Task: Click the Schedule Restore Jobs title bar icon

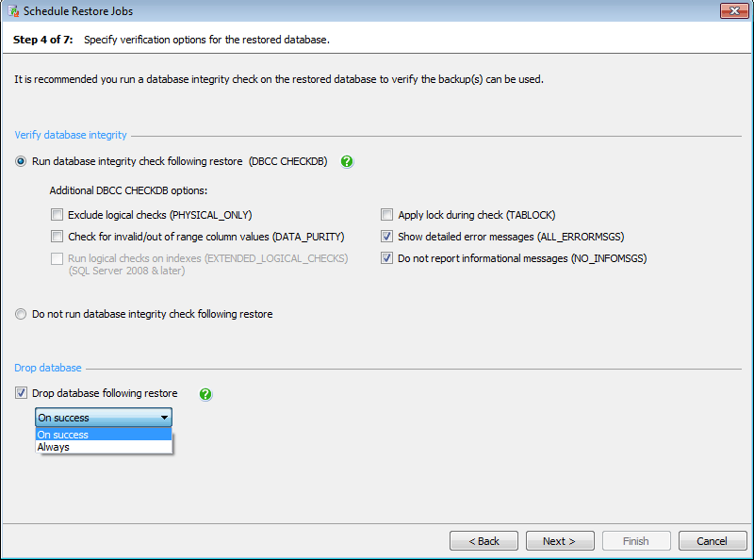Action: 12,10
